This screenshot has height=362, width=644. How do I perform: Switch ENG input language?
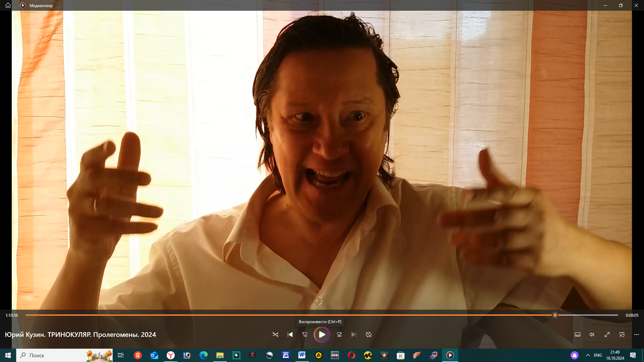click(x=597, y=355)
